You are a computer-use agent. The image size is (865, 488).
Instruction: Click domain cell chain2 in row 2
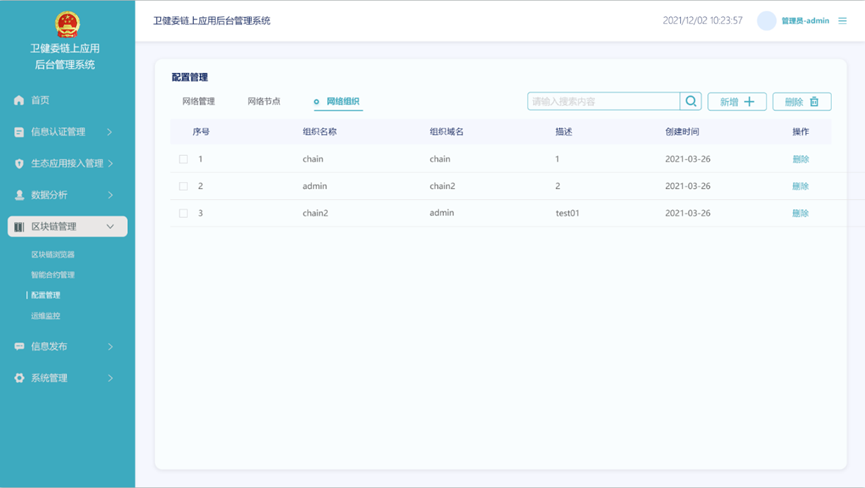tap(442, 186)
